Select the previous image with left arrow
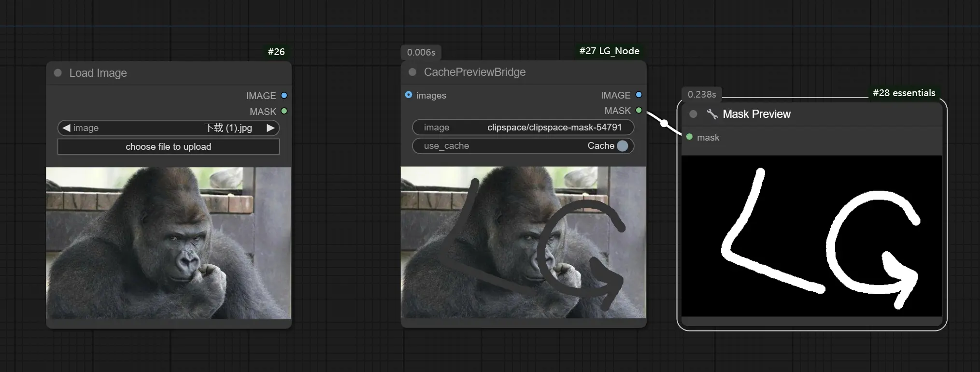This screenshot has width=980, height=372. 67,128
